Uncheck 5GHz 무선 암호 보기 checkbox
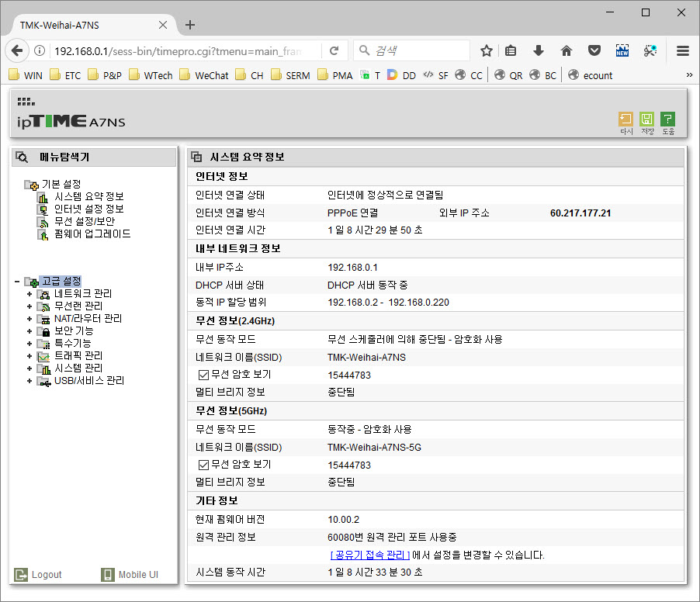 203,465
